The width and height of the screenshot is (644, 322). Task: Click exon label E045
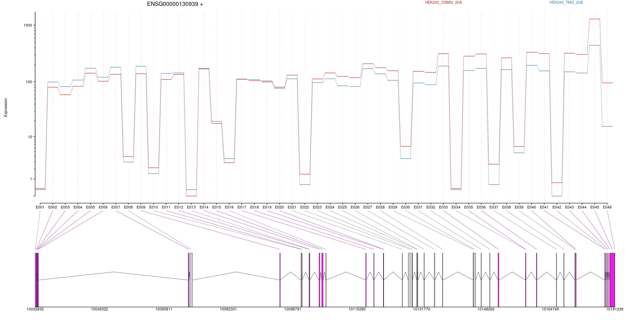(x=595, y=207)
